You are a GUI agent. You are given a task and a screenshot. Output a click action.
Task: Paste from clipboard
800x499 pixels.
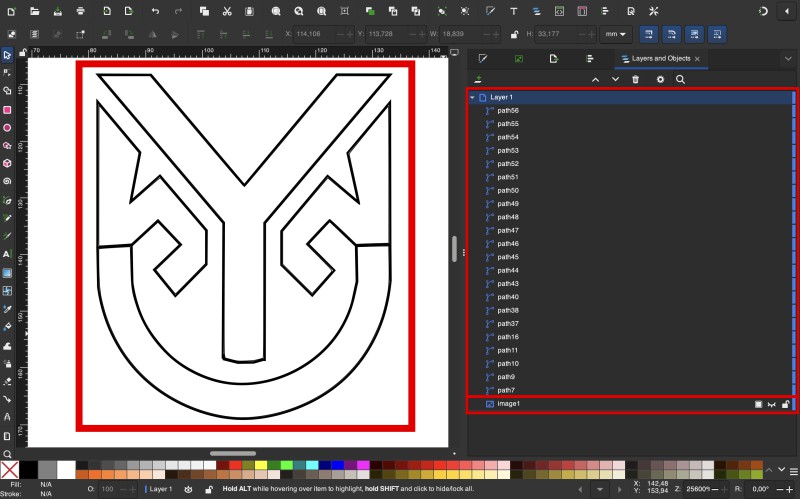[249, 11]
